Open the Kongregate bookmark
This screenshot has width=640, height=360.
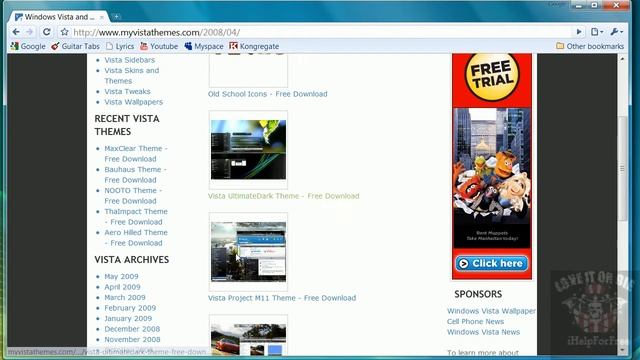254,47
